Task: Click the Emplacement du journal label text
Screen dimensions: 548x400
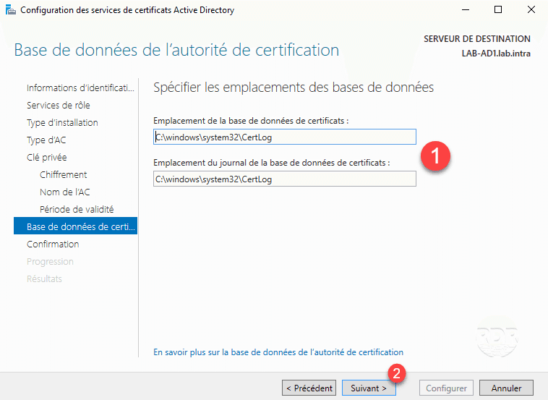Action: [272, 163]
